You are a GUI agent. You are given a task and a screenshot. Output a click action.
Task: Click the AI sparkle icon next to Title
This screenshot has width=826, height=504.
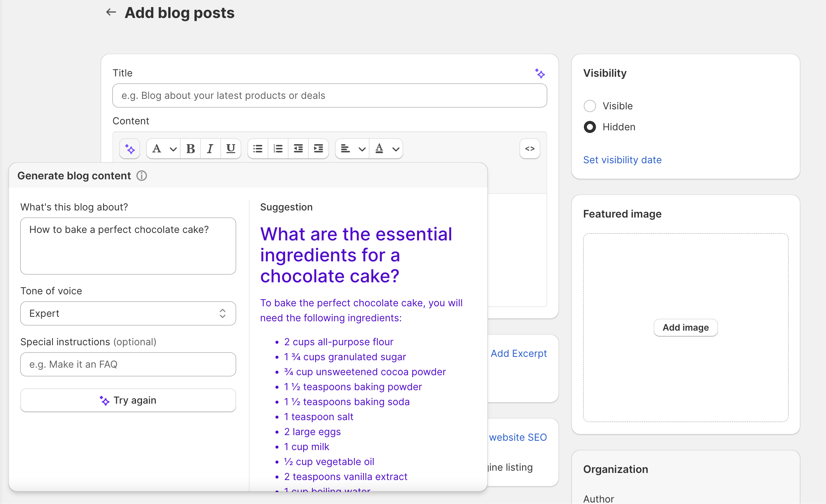tap(540, 73)
